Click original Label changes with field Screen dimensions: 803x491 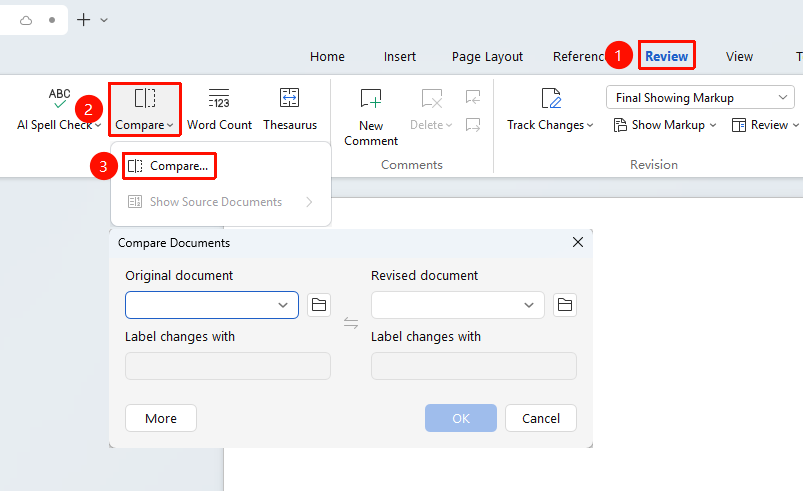[228, 366]
